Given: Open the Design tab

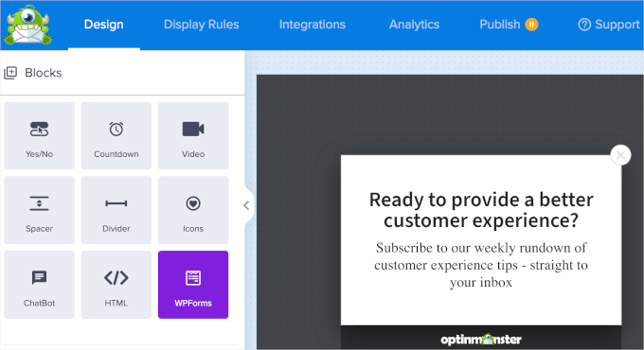Looking at the screenshot, I should [104, 25].
